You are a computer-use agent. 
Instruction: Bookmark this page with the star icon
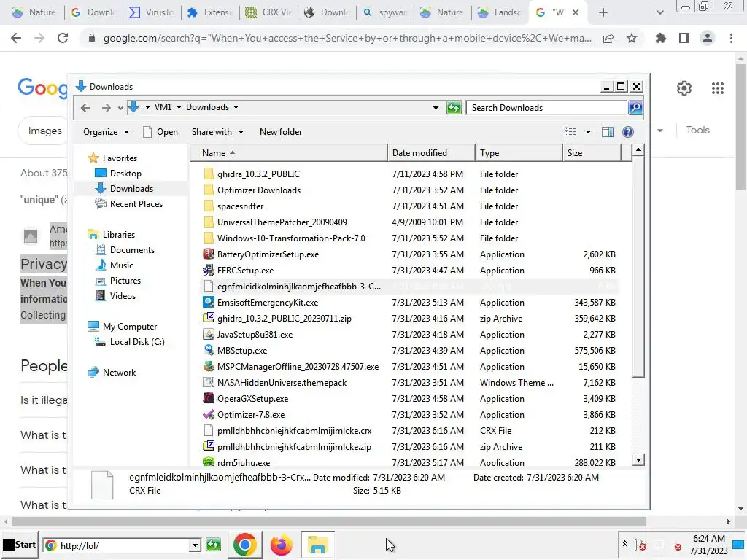point(632,38)
